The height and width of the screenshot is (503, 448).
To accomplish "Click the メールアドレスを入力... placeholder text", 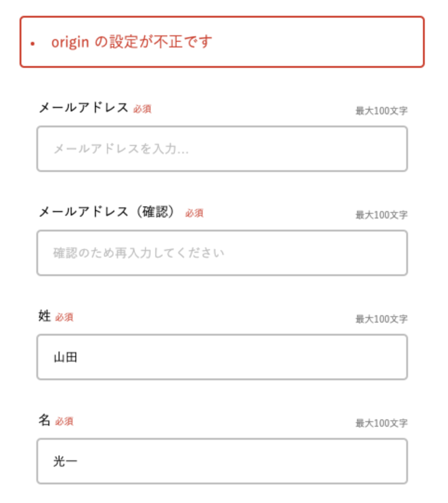I will pyautogui.click(x=121, y=149).
